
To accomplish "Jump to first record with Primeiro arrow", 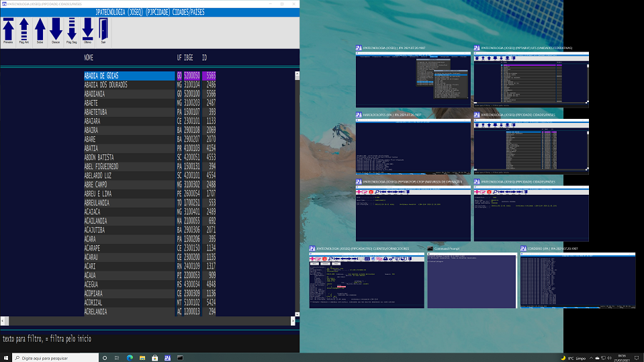I will point(8,31).
